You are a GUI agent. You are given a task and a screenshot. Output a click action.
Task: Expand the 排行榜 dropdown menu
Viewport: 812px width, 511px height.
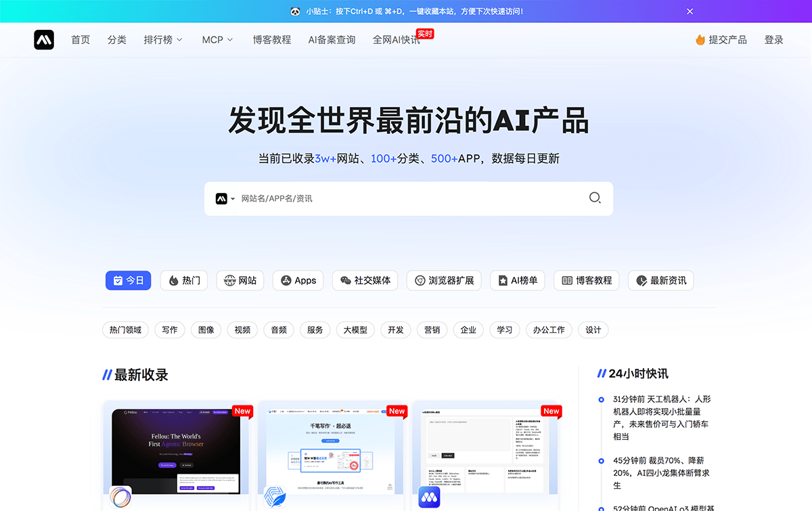pyautogui.click(x=163, y=40)
